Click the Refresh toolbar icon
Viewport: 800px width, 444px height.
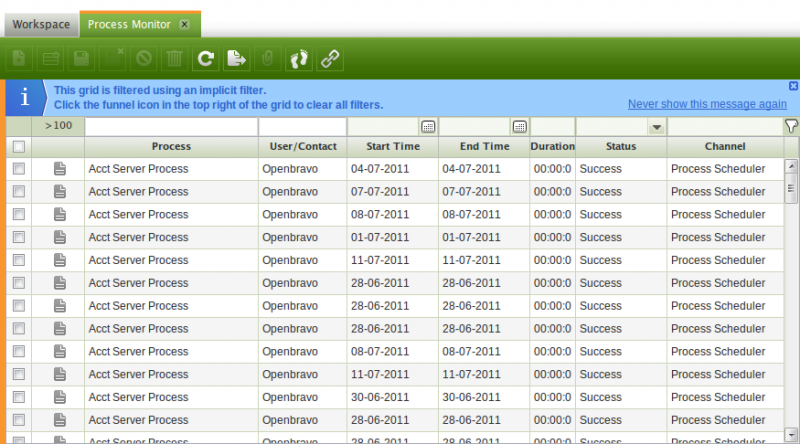(x=205, y=59)
